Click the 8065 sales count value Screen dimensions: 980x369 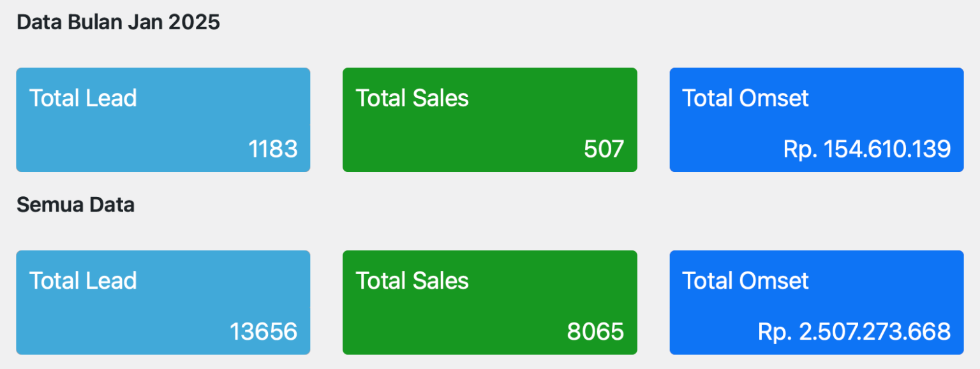[595, 332]
